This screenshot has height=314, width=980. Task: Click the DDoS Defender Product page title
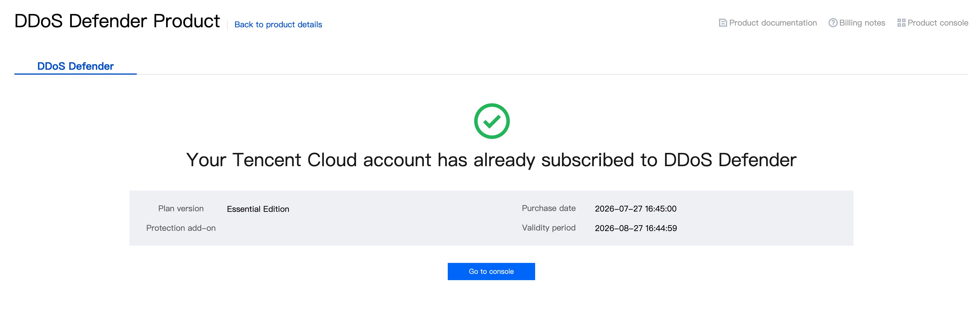pos(117,21)
